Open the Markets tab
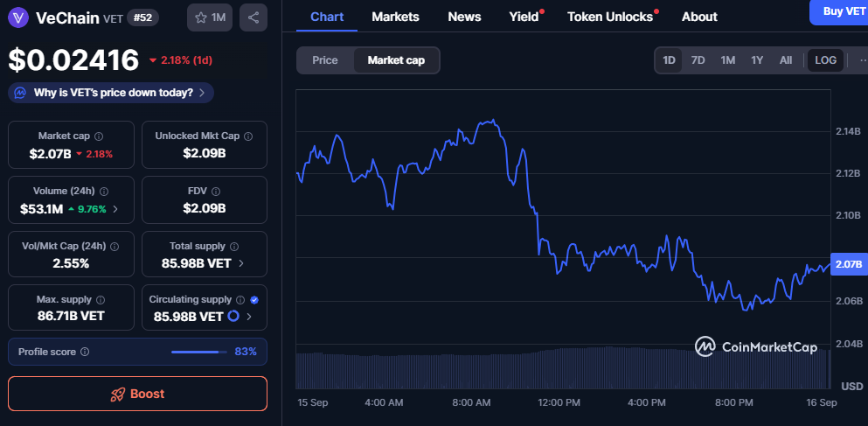The height and width of the screenshot is (426, 868). pyautogui.click(x=395, y=17)
